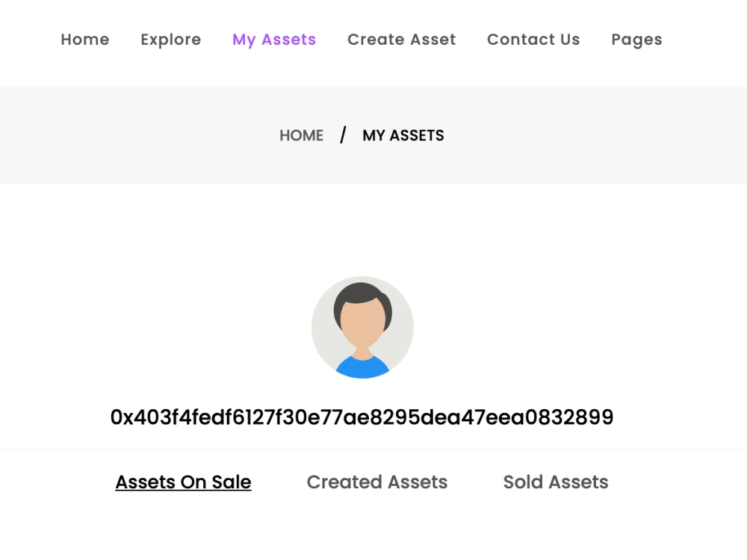Viewport: 747px width, 560px height.
Task: Switch to Assets On Sale tab
Action: tap(184, 482)
